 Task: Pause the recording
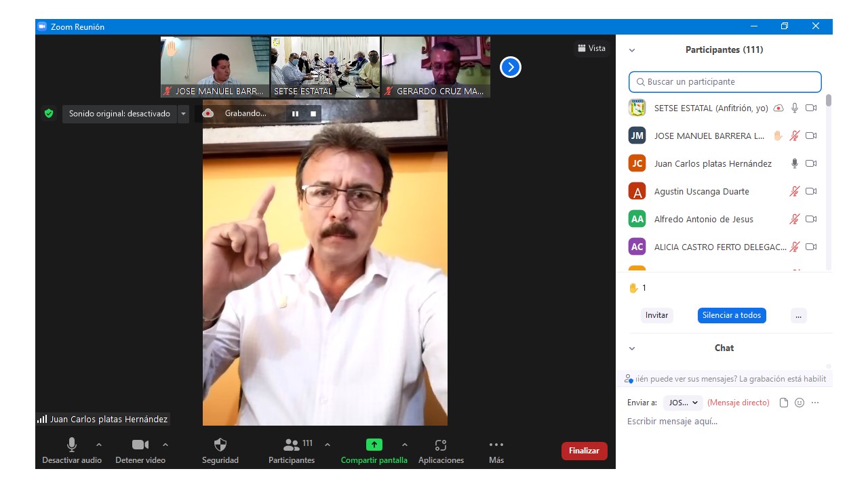(295, 114)
